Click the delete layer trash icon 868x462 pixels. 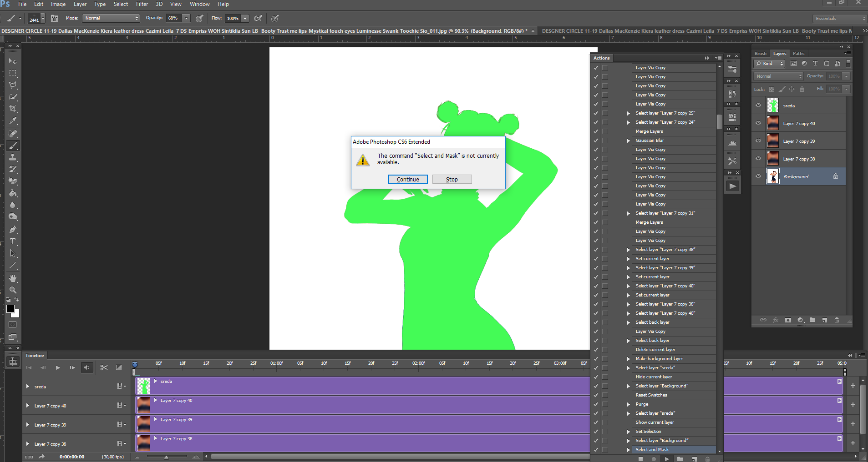837,320
